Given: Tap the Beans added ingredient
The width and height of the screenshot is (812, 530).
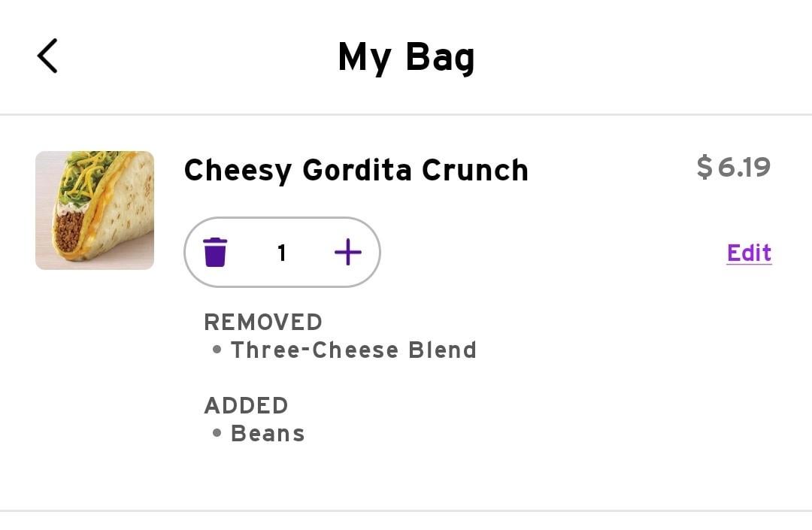Looking at the screenshot, I should (x=268, y=434).
